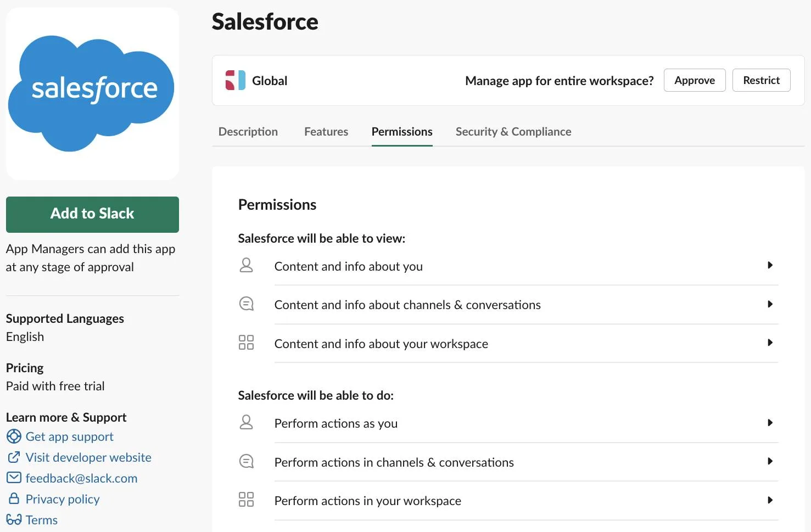Image resolution: width=811 pixels, height=532 pixels.
Task: Click Content and info about channels & conversations text
Action: click(x=407, y=305)
